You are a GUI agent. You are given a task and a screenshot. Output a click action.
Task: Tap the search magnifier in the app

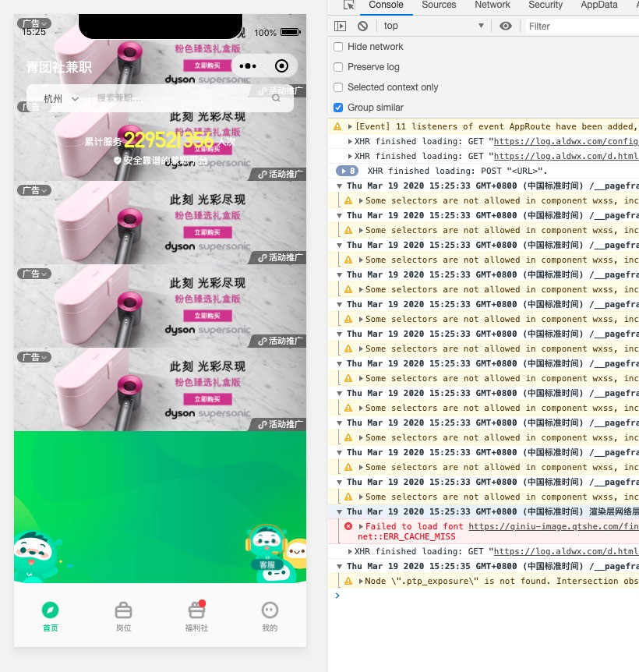click(x=276, y=98)
